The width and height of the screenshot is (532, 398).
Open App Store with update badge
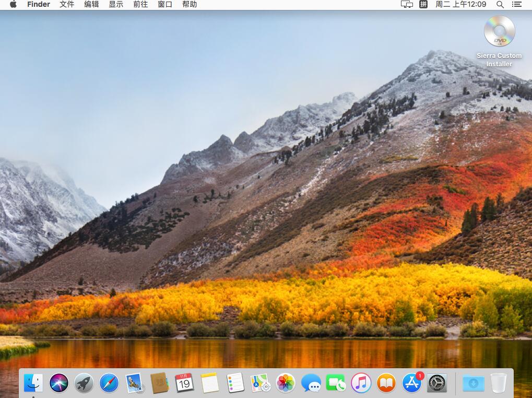click(x=412, y=383)
